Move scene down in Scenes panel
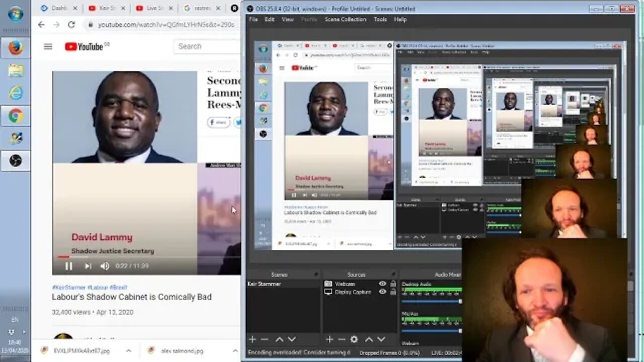The image size is (644, 362). click(291, 339)
